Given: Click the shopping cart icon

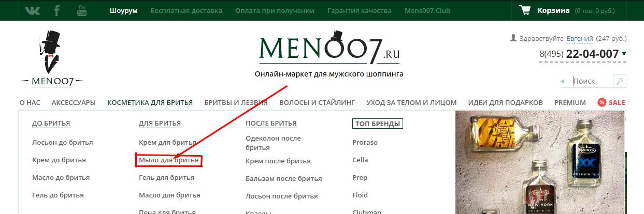Looking at the screenshot, I should point(525,10).
